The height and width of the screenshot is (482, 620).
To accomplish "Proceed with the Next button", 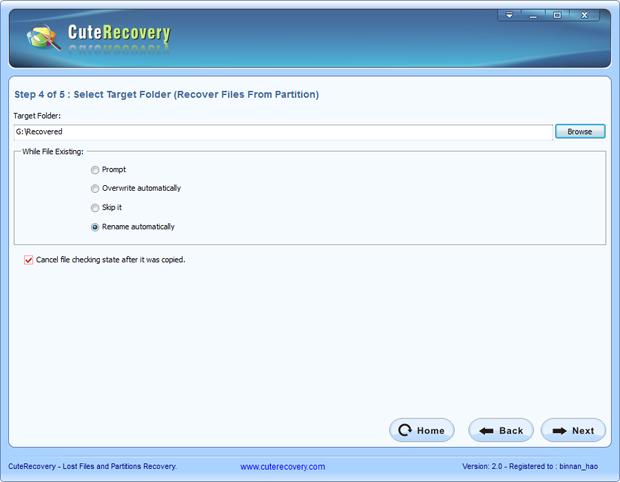I will pos(573,430).
